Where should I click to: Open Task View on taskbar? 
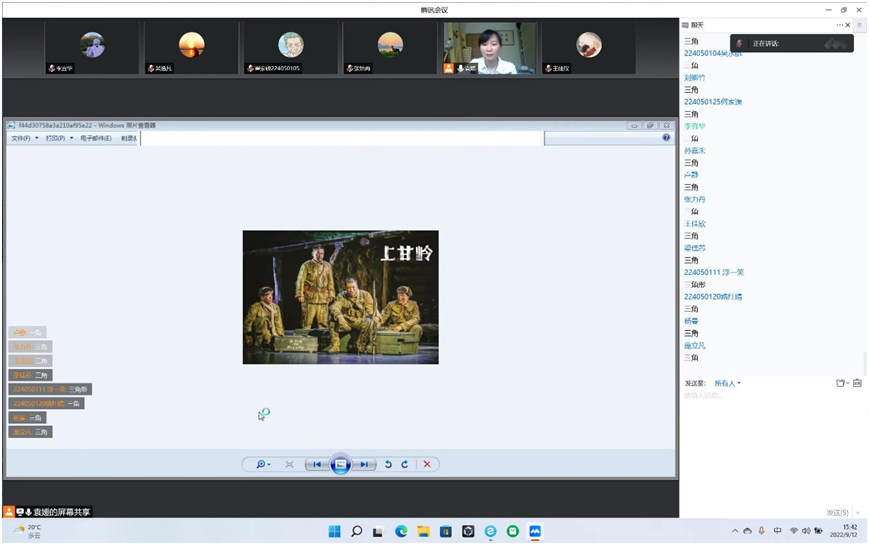[x=379, y=532]
